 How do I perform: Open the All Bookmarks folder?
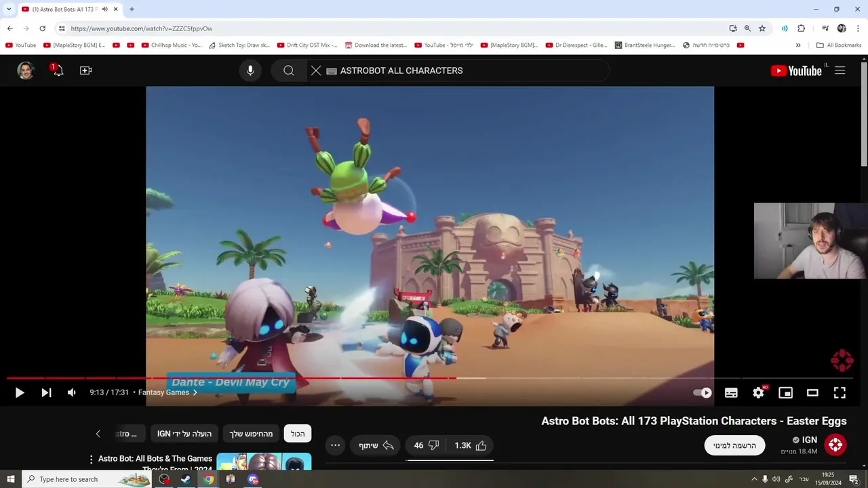click(839, 45)
